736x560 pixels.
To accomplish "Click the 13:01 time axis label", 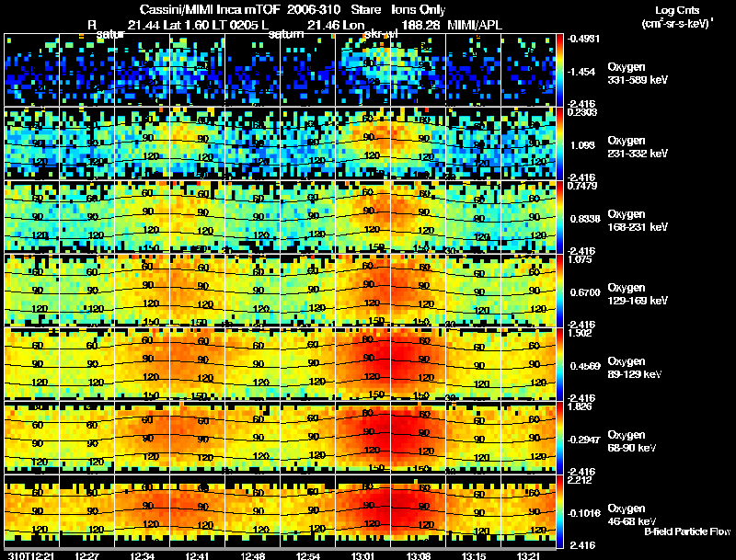I will pos(363,556).
